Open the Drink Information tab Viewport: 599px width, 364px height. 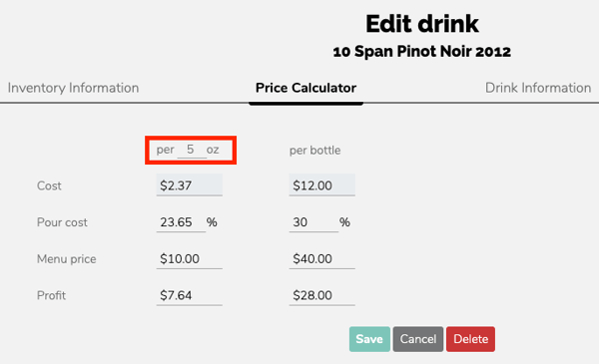pyautogui.click(x=538, y=88)
